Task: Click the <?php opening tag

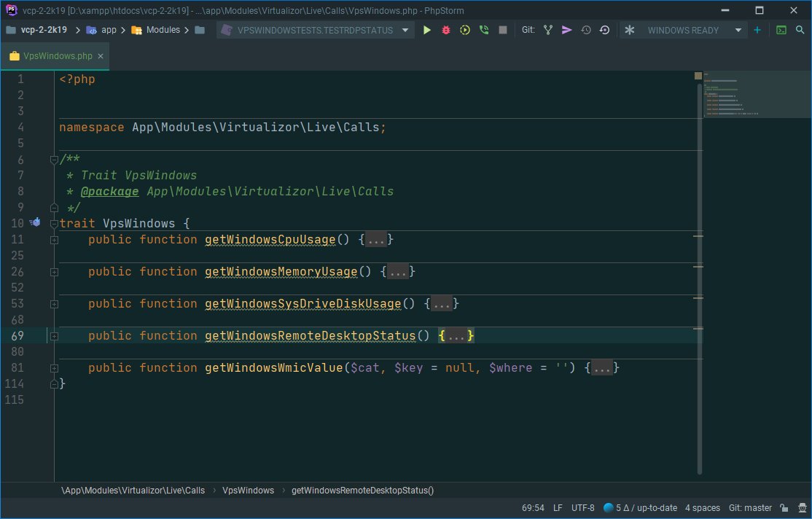Action: (77, 79)
